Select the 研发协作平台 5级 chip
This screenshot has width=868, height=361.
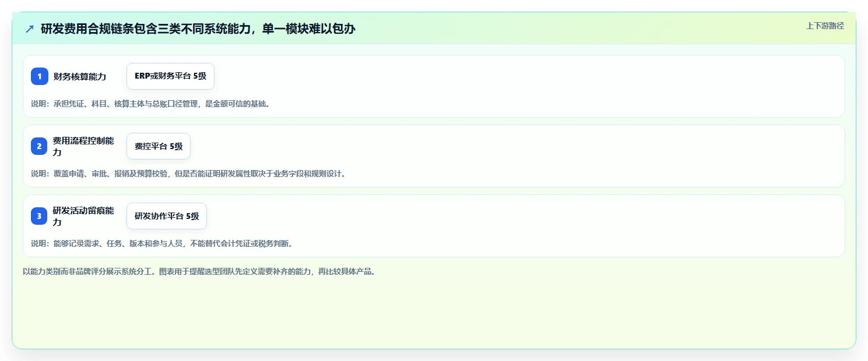coord(167,216)
